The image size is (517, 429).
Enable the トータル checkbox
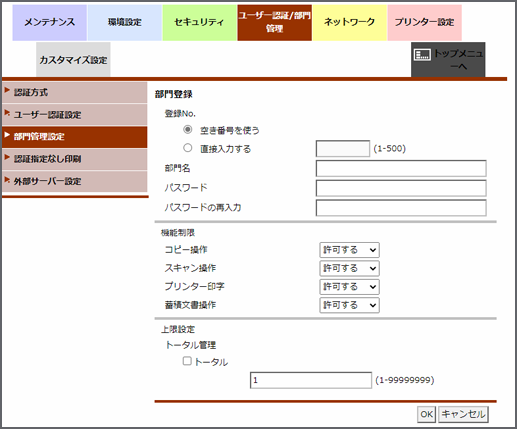click(x=187, y=361)
